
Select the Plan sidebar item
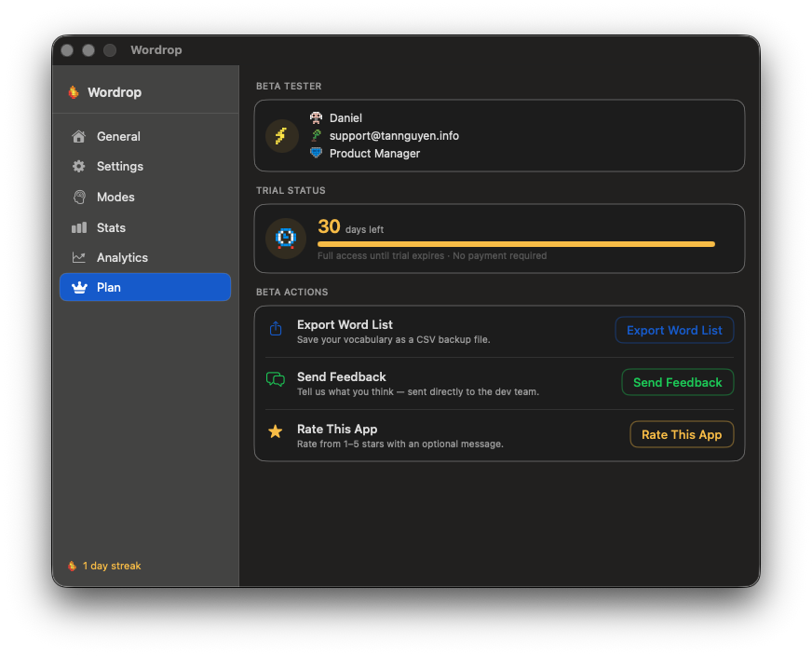pos(145,287)
